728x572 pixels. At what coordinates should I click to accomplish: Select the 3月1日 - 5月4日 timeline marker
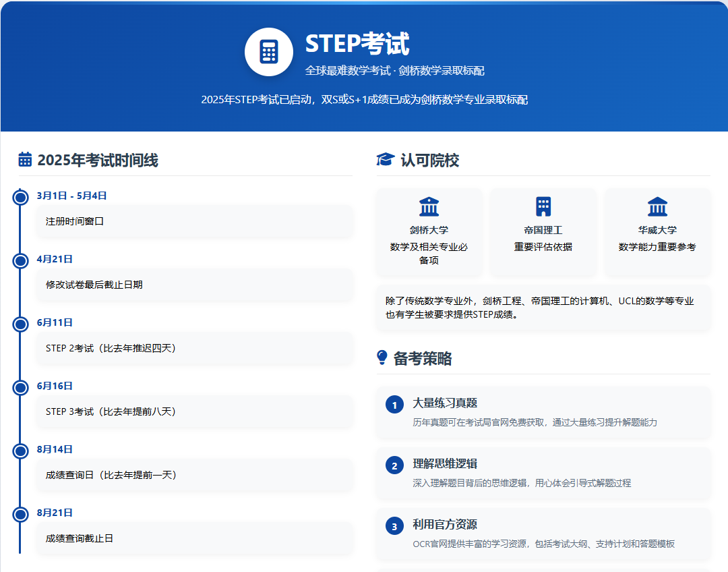point(21,197)
